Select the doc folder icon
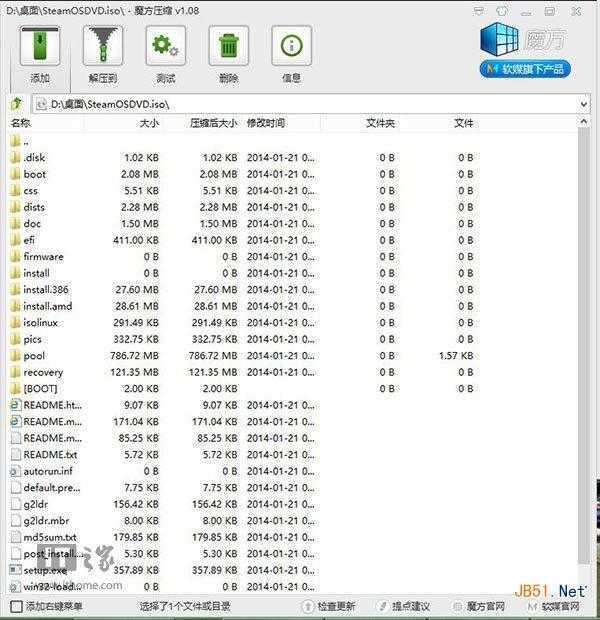This screenshot has width=600, height=620. point(15,224)
